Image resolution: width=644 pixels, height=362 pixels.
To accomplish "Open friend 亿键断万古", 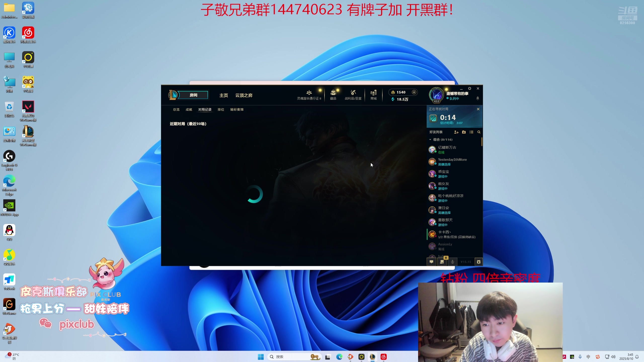I will (x=454, y=150).
